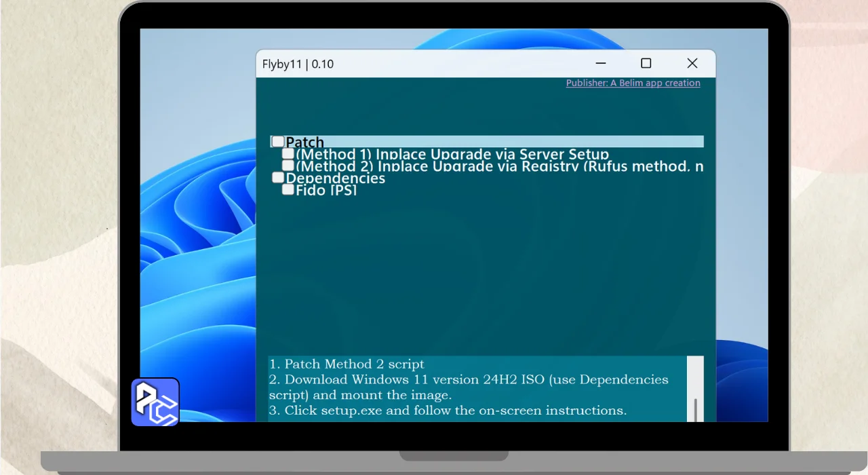Minimize the Flyby11 window

[601, 64]
